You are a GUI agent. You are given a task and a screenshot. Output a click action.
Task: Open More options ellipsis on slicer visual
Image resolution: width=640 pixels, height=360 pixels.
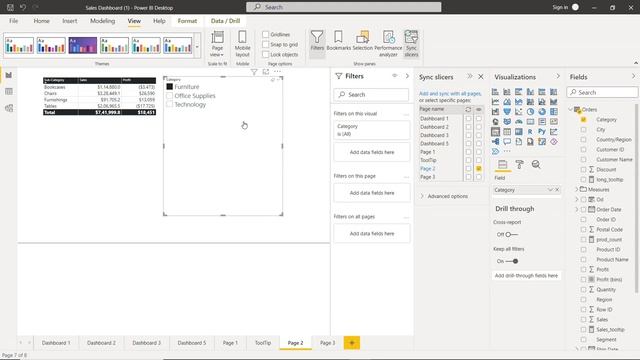click(278, 72)
